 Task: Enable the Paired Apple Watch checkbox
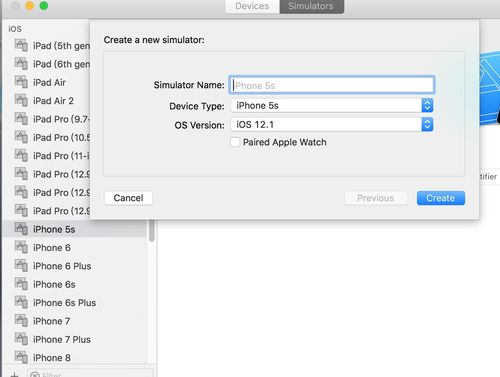click(x=235, y=142)
